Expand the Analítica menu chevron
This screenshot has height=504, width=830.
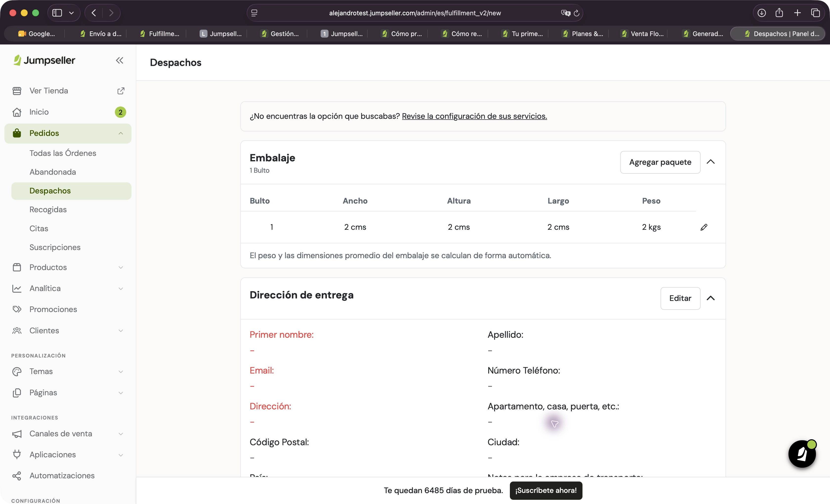(121, 289)
